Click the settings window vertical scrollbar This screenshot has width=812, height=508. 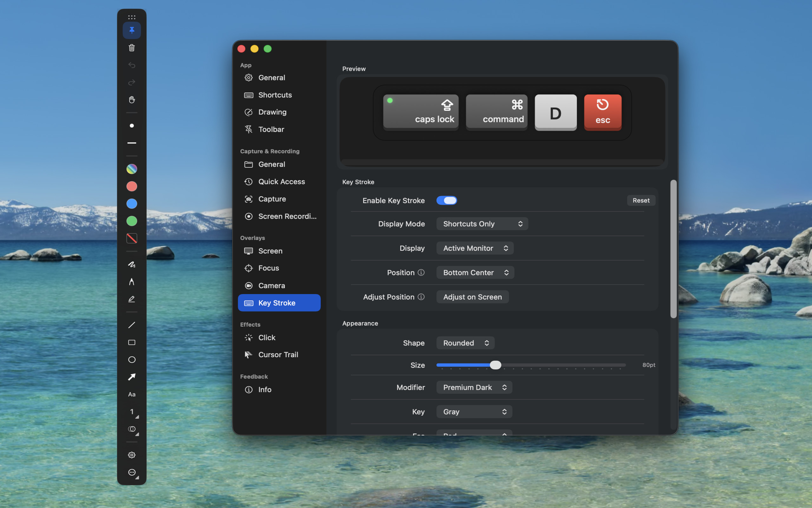point(673,249)
